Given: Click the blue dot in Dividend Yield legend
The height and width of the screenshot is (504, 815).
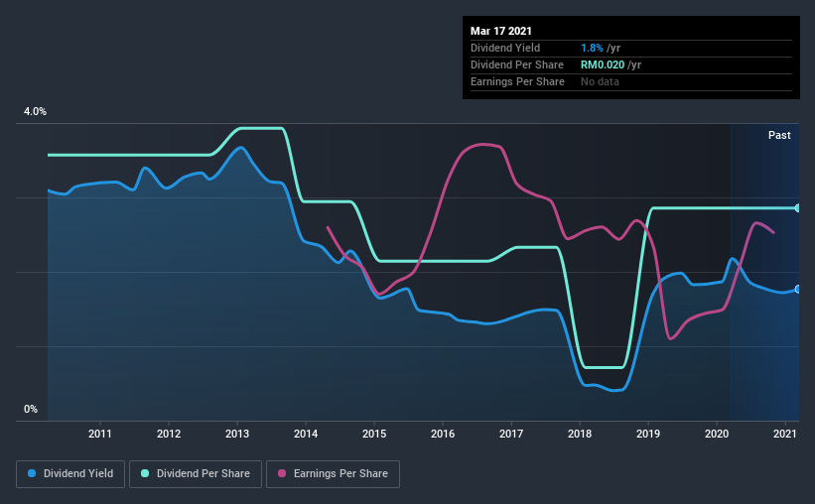Looking at the screenshot, I should [32, 473].
